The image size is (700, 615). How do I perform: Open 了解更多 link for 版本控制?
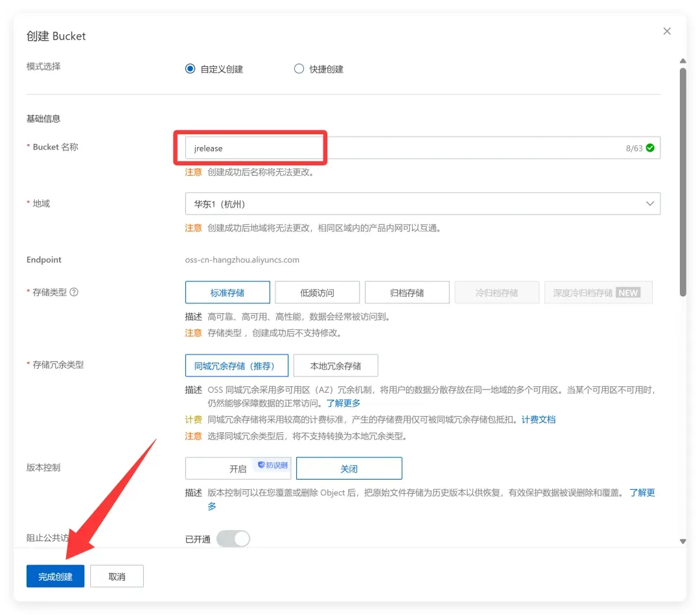(642, 493)
